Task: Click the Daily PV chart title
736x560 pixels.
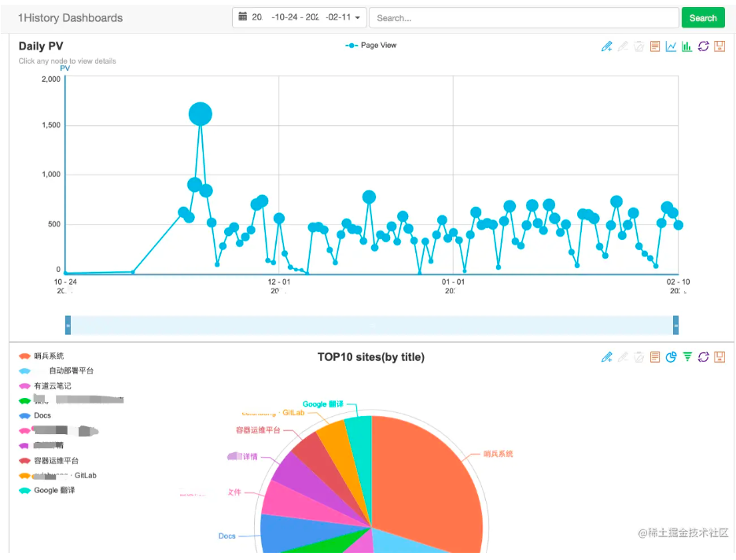Action: [41, 46]
